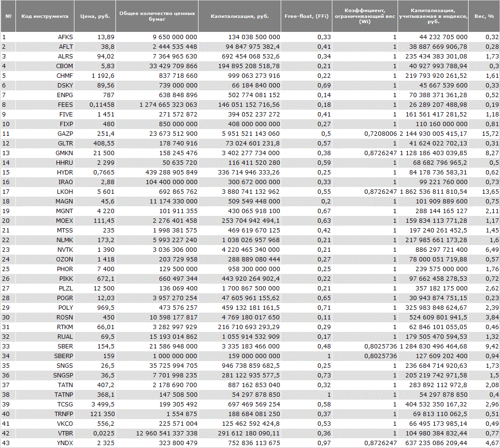500x448 pixels.
Task: Click the '№' column header
Action: pos(8,16)
